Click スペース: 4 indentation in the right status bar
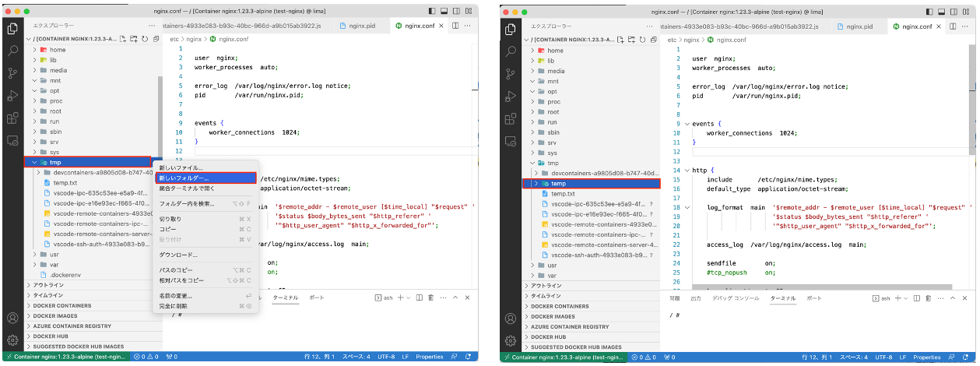The width and height of the screenshot is (980, 366). [854, 357]
